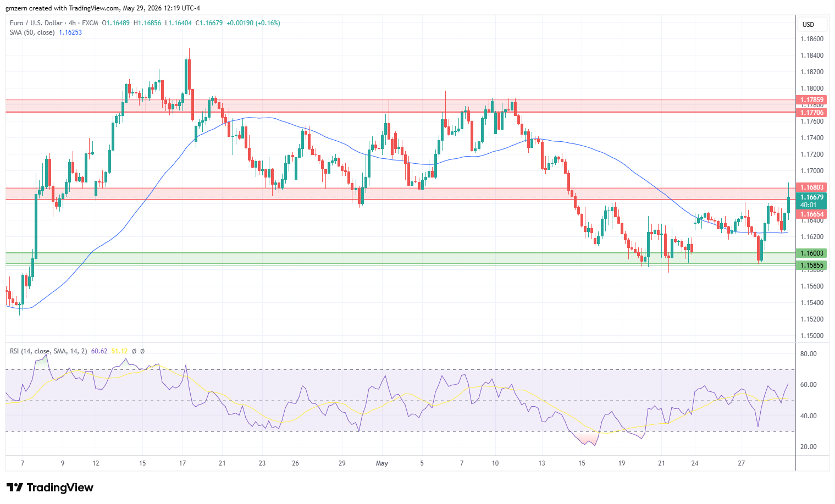Screen dimensions: 835x504
Task: Select the RSI moving average value 51.12
Action: point(119,351)
